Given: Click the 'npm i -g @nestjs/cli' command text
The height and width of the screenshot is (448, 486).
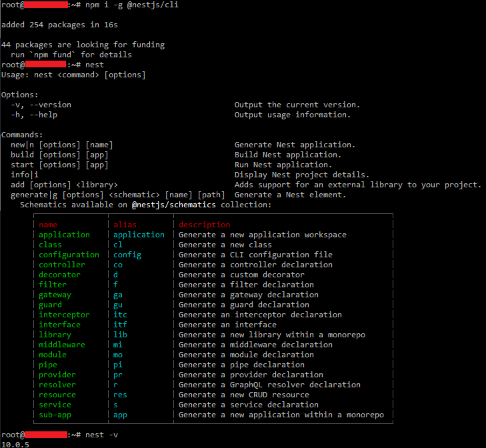Looking at the screenshot, I should [x=132, y=5].
